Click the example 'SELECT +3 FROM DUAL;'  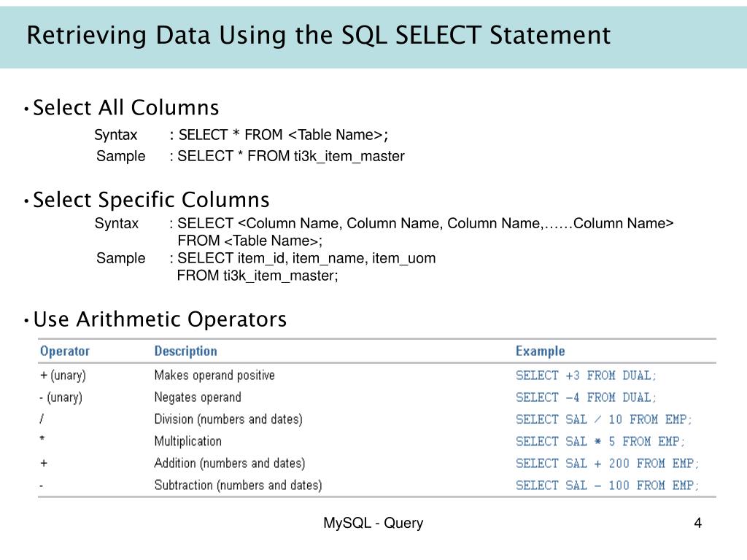coord(586,376)
